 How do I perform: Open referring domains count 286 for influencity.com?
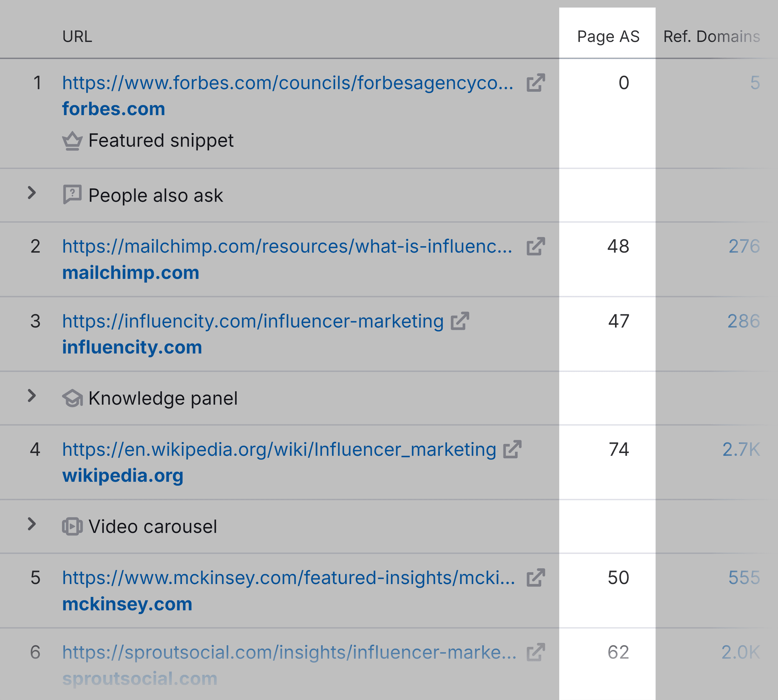coord(744,321)
